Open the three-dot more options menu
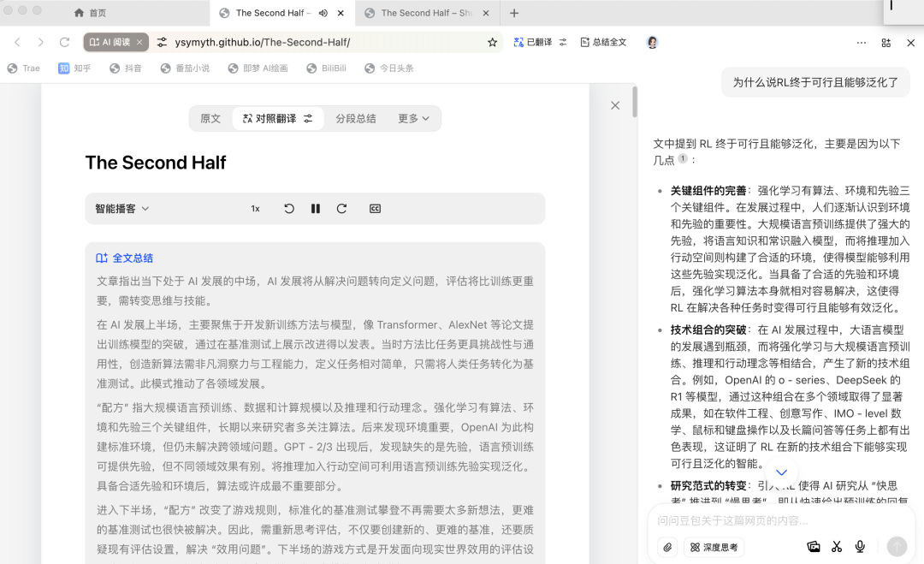The height and width of the screenshot is (564, 924). [x=861, y=43]
